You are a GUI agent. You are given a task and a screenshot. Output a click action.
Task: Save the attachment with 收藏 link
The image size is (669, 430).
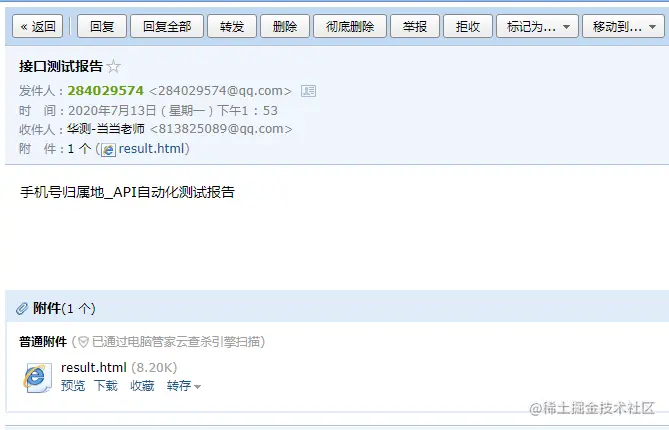click(x=142, y=386)
